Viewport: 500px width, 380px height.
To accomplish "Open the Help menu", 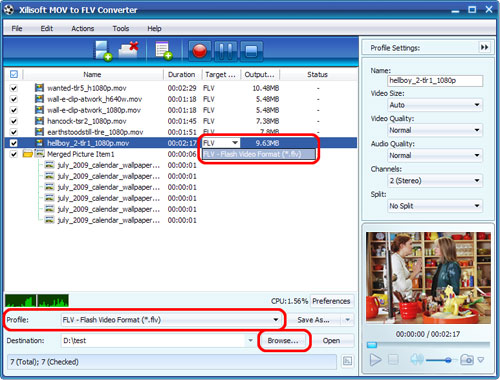I will pyautogui.click(x=154, y=28).
